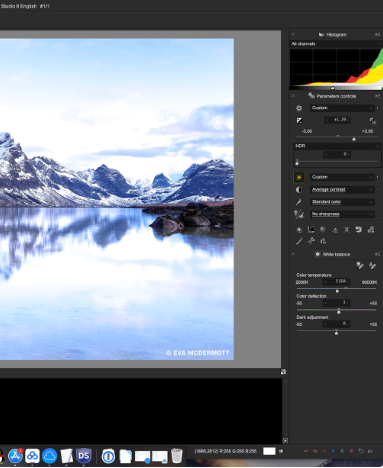Close the White balance panel
The image size is (383, 468).
(293, 254)
